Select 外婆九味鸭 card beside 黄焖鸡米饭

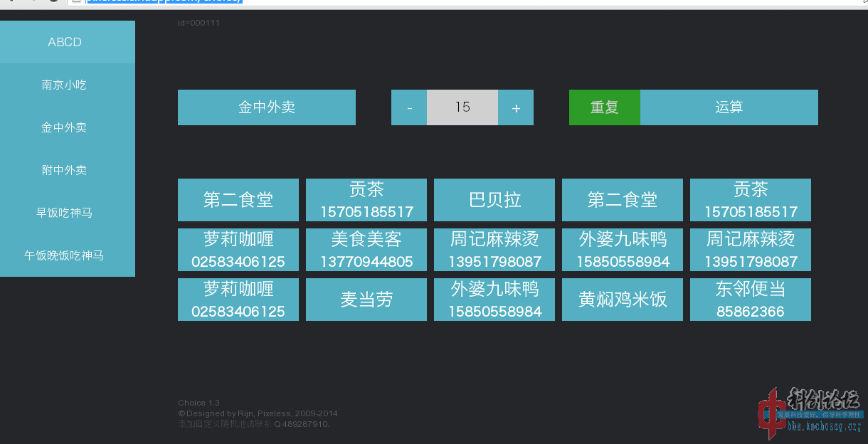click(x=494, y=300)
